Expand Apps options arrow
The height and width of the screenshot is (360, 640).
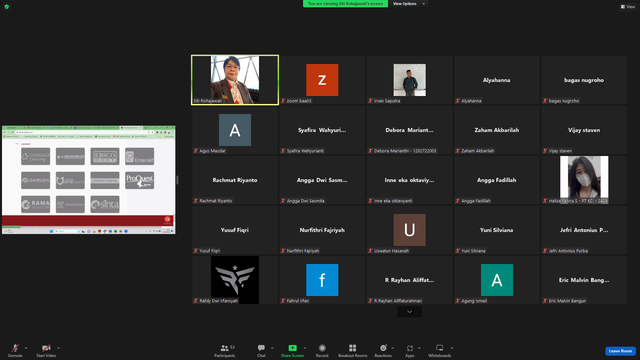tap(419, 348)
